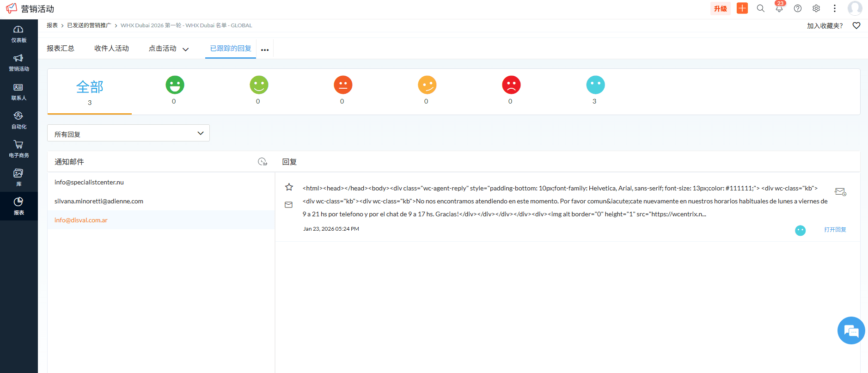Click the 升级 upgrade button
Screen dimensions: 868x373
[x=720, y=8]
